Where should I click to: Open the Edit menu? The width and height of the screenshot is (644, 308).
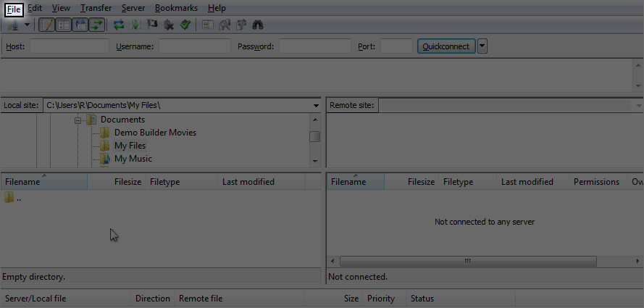click(35, 8)
